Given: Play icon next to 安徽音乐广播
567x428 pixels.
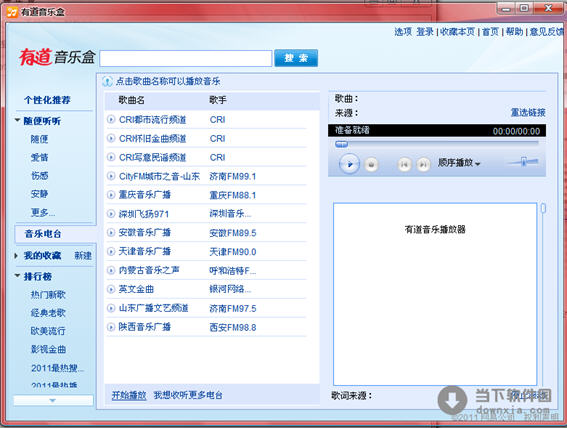Looking at the screenshot, I should (111, 232).
